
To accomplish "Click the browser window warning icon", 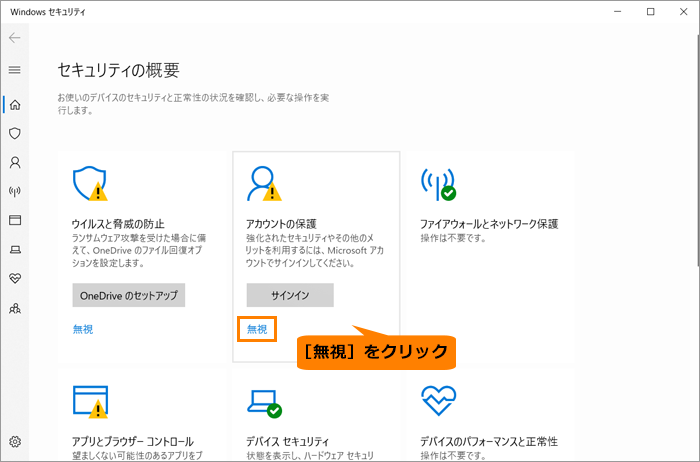I will pos(91,402).
